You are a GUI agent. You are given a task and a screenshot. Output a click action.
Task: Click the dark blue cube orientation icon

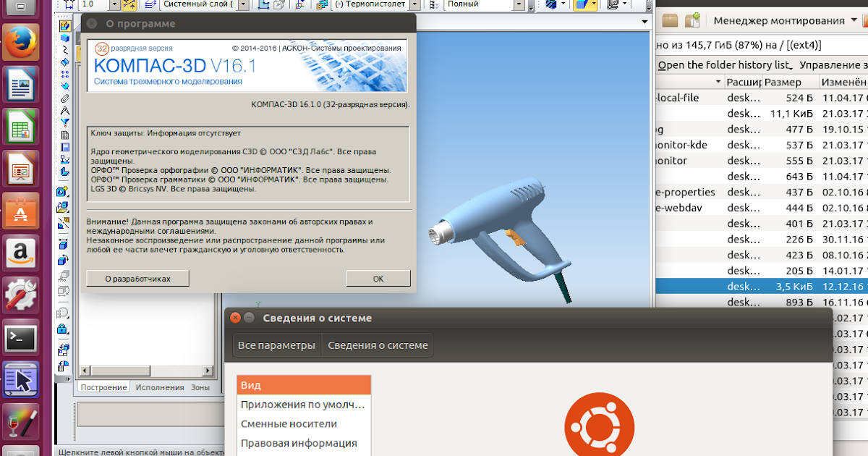pos(551,5)
